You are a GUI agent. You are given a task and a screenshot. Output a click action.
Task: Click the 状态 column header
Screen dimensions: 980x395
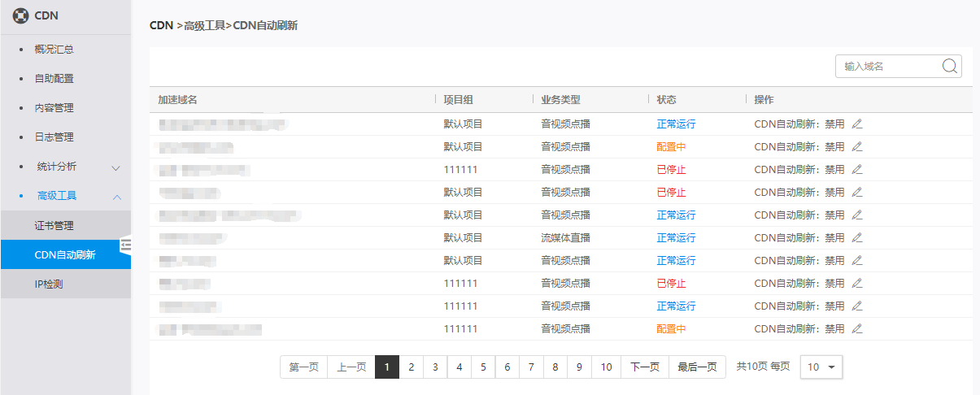(x=666, y=100)
